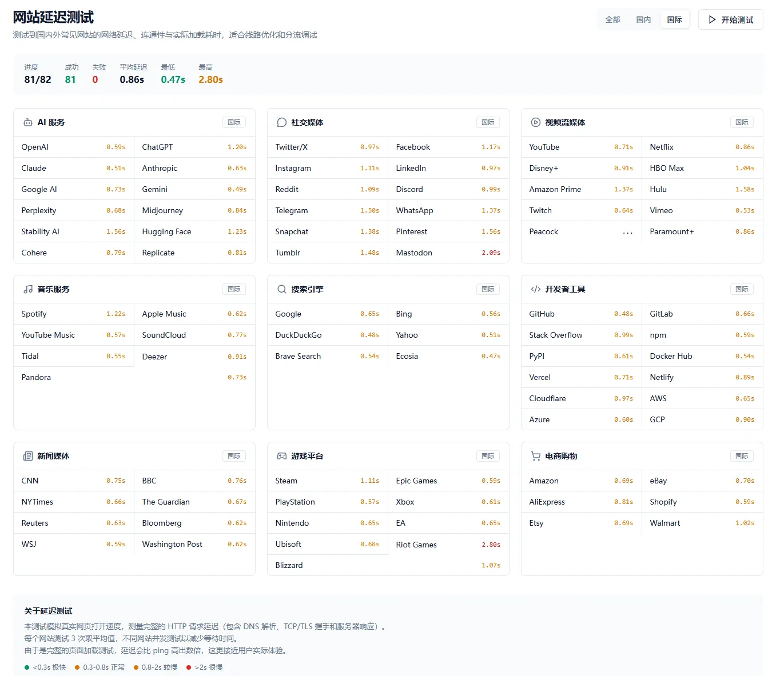Click the >2s 很慢 legend entry
The width and height of the screenshot is (784, 676).
pyautogui.click(x=205, y=667)
